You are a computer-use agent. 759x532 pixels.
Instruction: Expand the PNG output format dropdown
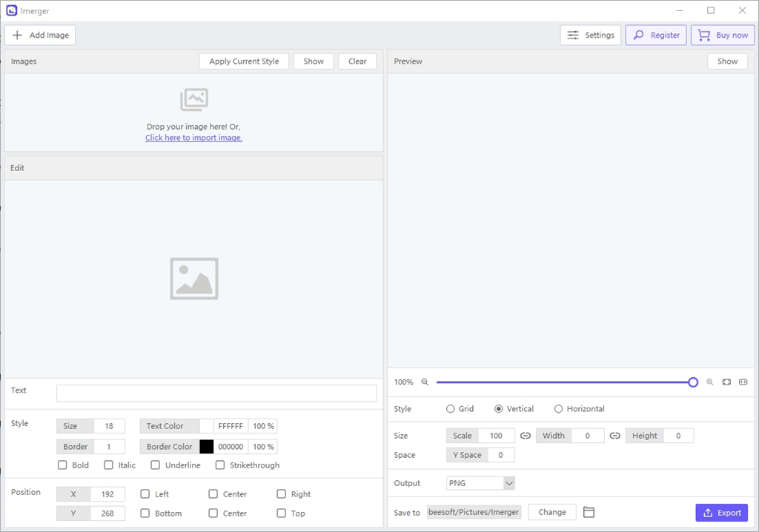click(x=480, y=483)
